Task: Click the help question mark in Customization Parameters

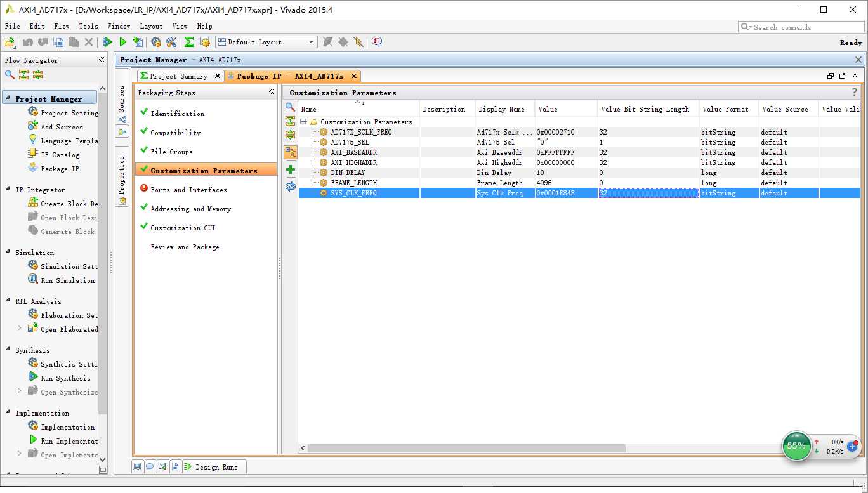Action: tap(854, 92)
